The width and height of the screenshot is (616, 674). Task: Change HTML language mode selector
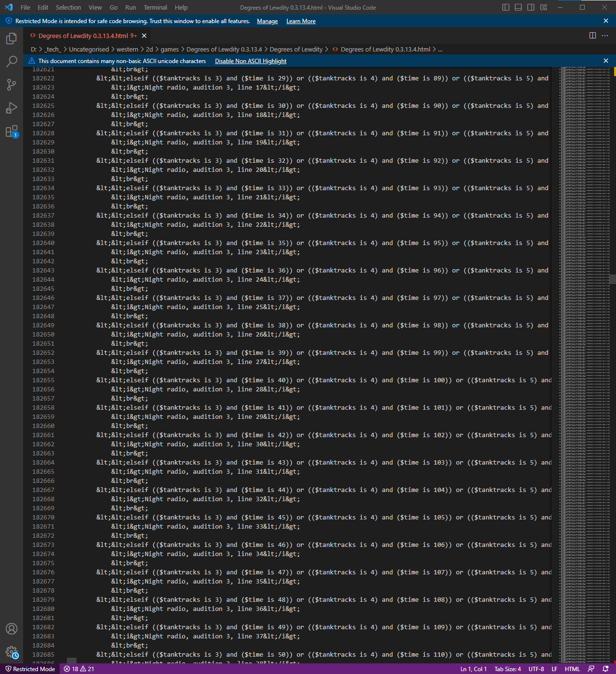[x=572, y=669]
